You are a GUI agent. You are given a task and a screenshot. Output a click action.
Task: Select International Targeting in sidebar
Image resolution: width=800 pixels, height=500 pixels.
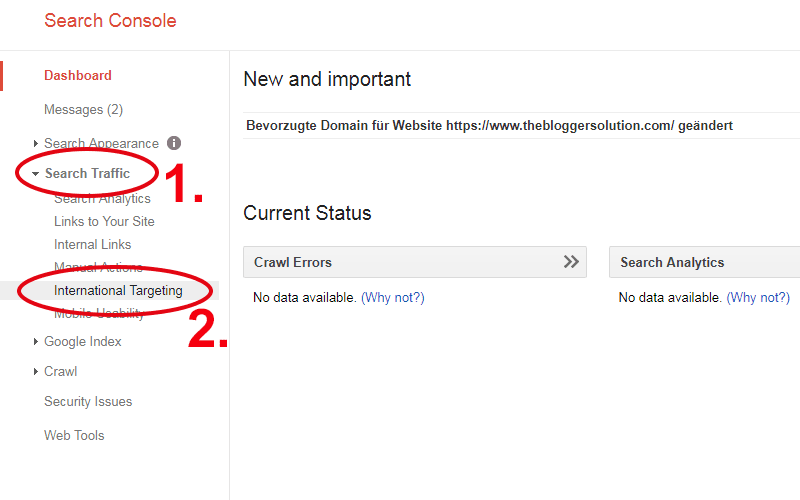[x=118, y=290]
